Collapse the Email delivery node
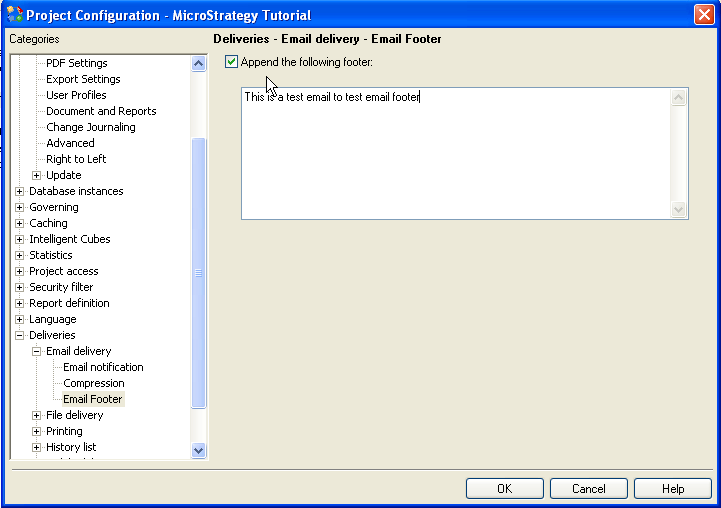This screenshot has height=508, width=721. pos(36,351)
